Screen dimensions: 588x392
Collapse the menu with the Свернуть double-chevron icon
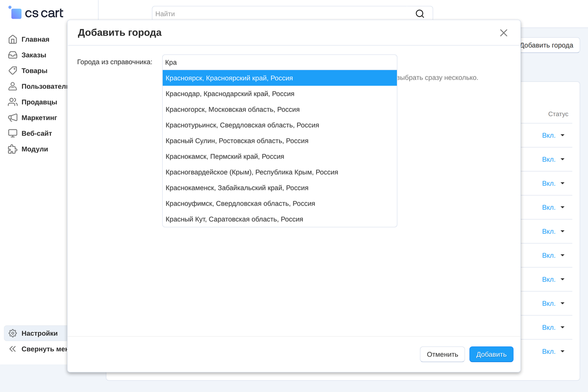[x=13, y=349]
